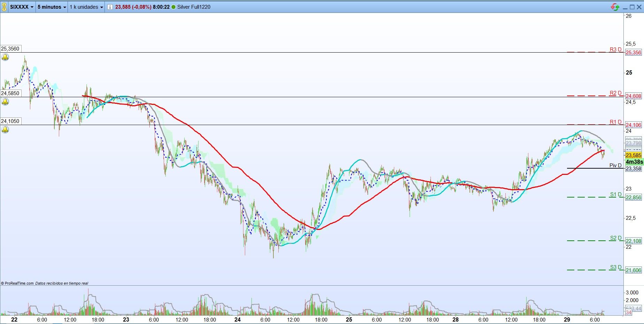The height and width of the screenshot is (324, 644).
Task: Click the alert bell under 24,5850
Action: [5, 102]
